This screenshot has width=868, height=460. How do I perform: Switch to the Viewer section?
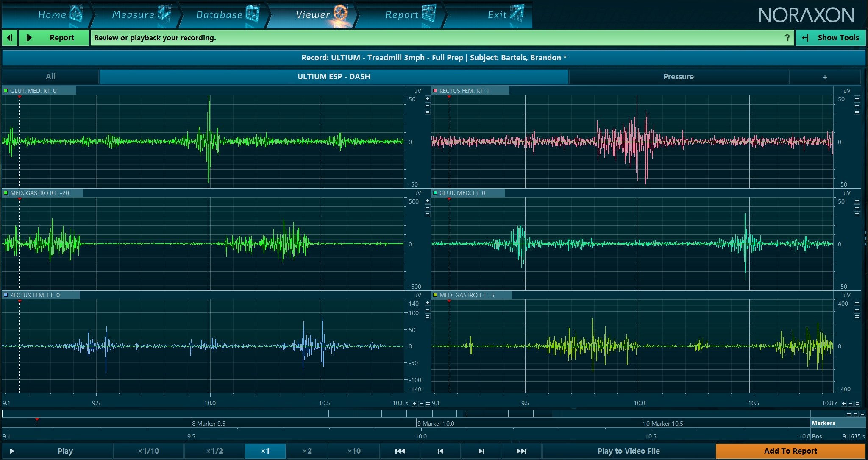[x=313, y=14]
